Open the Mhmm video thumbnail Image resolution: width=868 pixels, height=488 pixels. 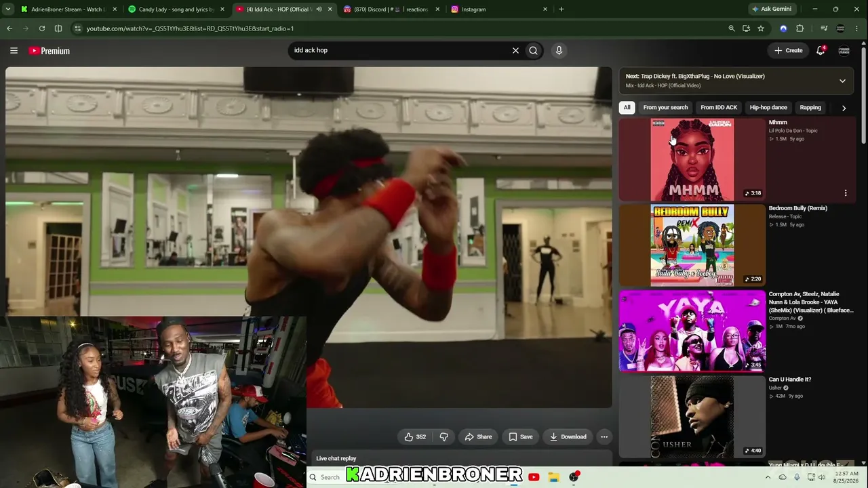[692, 160]
